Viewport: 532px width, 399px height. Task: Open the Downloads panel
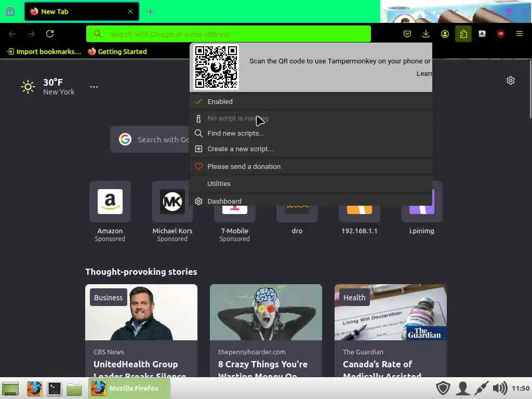(x=426, y=34)
